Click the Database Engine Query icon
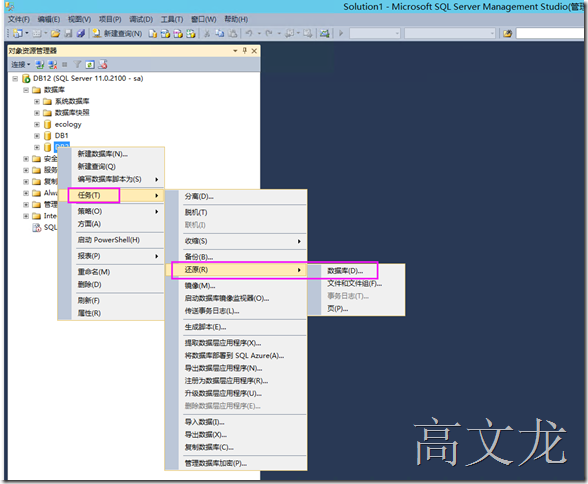This screenshot has height=484, width=588. pos(153,33)
